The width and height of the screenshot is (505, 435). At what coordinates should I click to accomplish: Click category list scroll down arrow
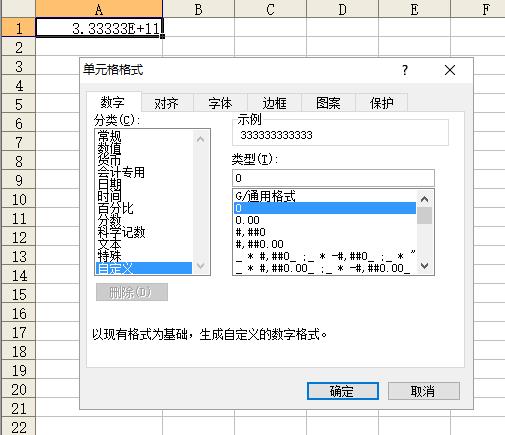click(x=201, y=266)
